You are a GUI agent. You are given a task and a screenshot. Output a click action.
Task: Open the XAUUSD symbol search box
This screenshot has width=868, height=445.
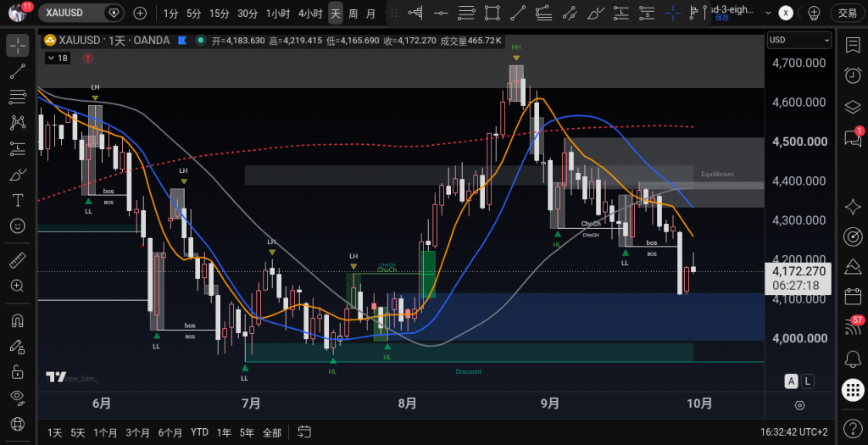point(81,13)
